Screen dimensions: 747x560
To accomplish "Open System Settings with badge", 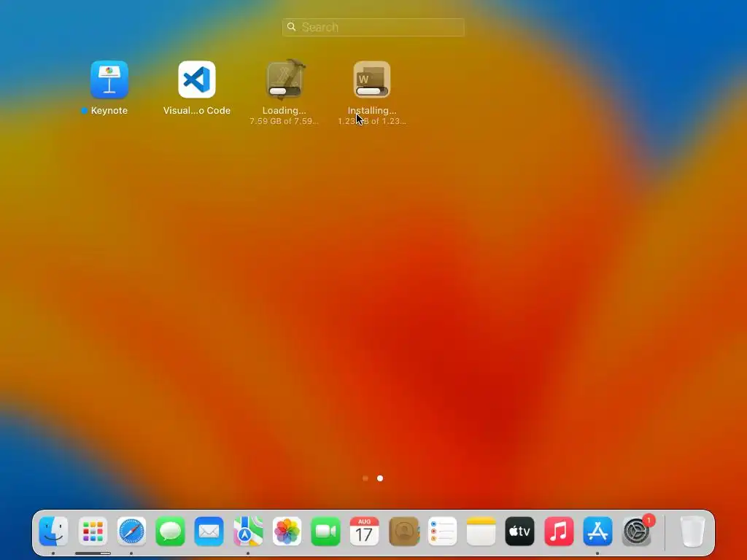I will (x=637, y=531).
